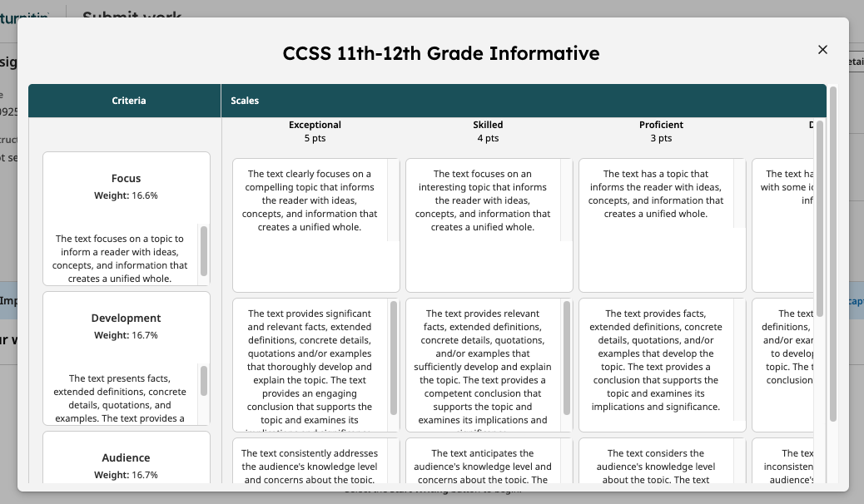Click the vertical scrollbar of the rubric dialog
The image size is (864, 504).
(832, 254)
